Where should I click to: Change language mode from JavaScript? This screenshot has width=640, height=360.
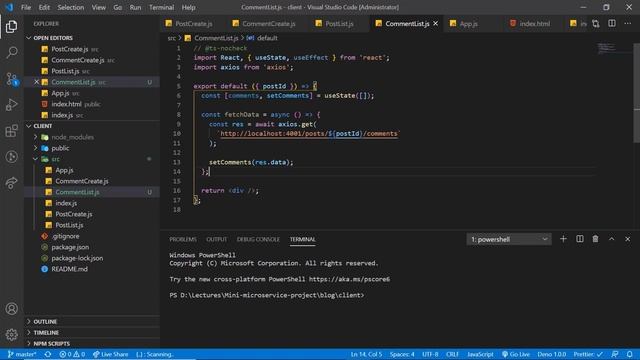pos(480,354)
